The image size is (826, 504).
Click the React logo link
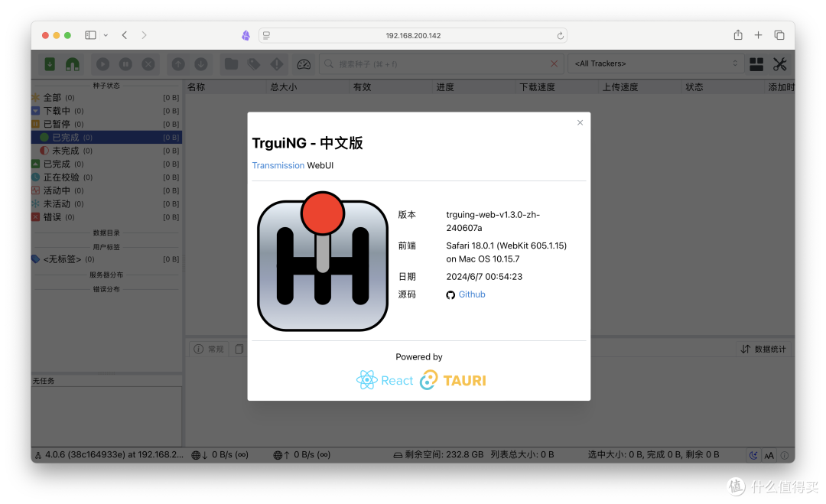click(385, 380)
